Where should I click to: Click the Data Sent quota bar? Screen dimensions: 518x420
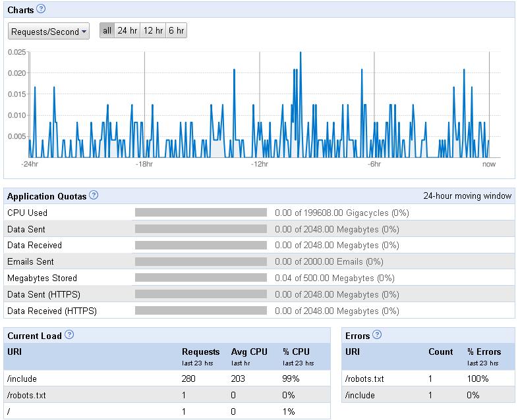click(x=201, y=228)
